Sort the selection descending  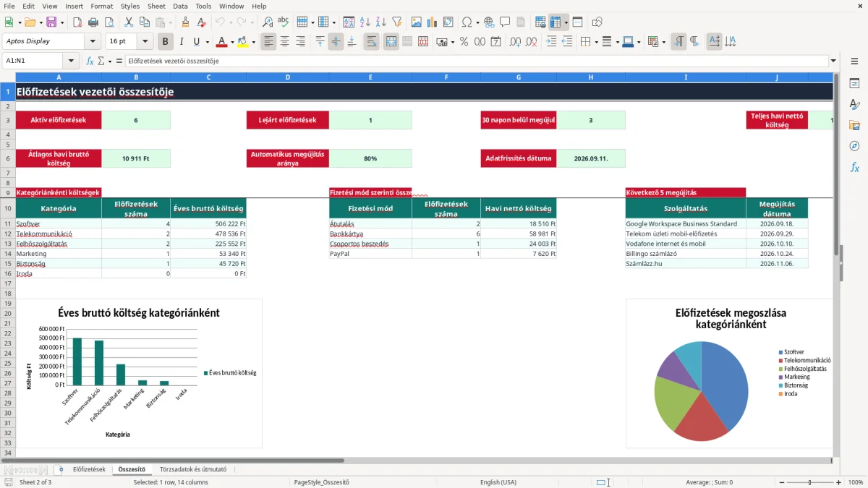380,22
